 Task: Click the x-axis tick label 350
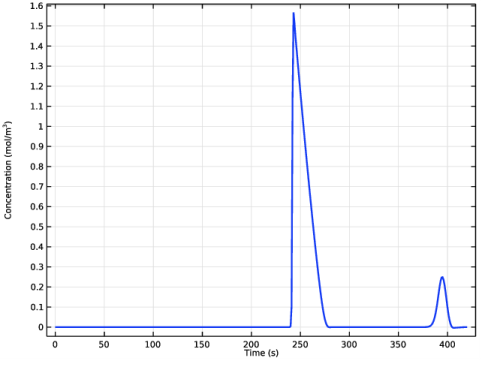coord(398,345)
